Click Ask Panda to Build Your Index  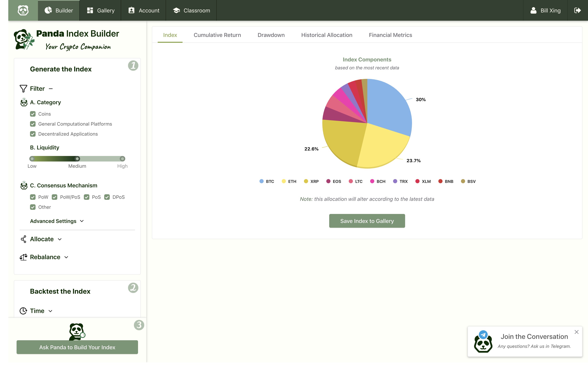pyautogui.click(x=77, y=347)
